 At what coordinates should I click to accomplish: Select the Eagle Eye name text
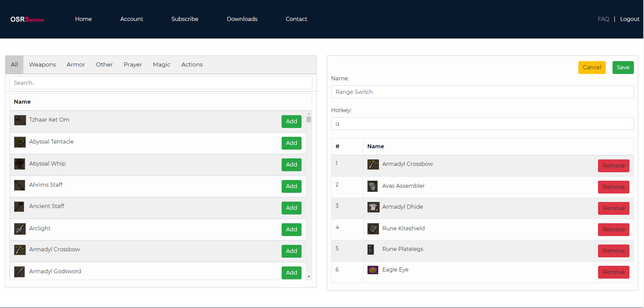pos(395,269)
